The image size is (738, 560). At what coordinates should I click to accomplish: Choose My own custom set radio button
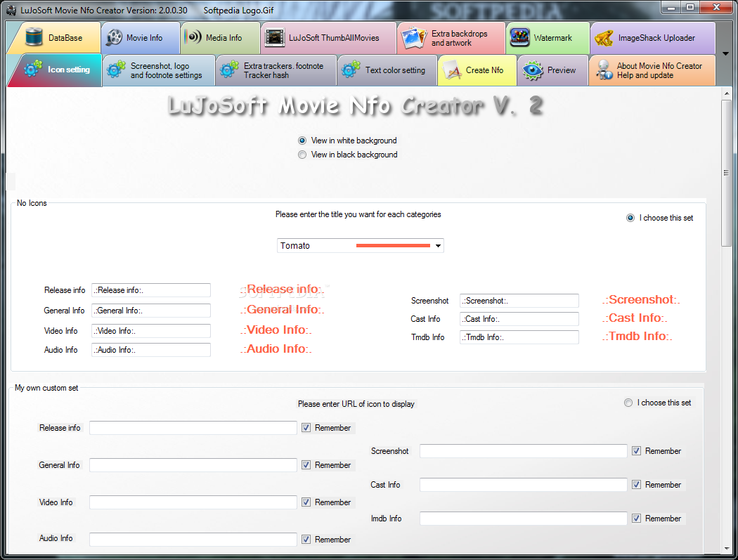tap(628, 403)
